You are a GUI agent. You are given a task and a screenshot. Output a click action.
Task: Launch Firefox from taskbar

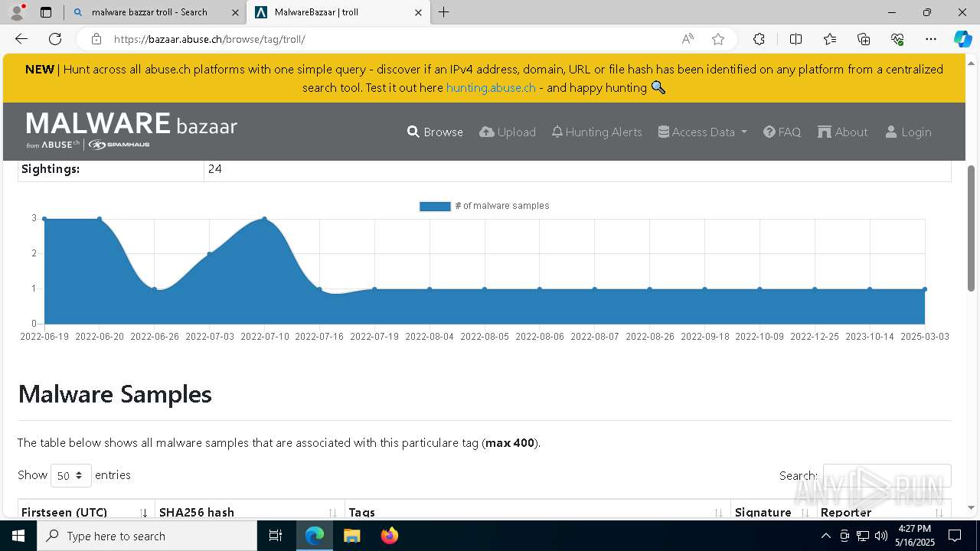pos(390,536)
